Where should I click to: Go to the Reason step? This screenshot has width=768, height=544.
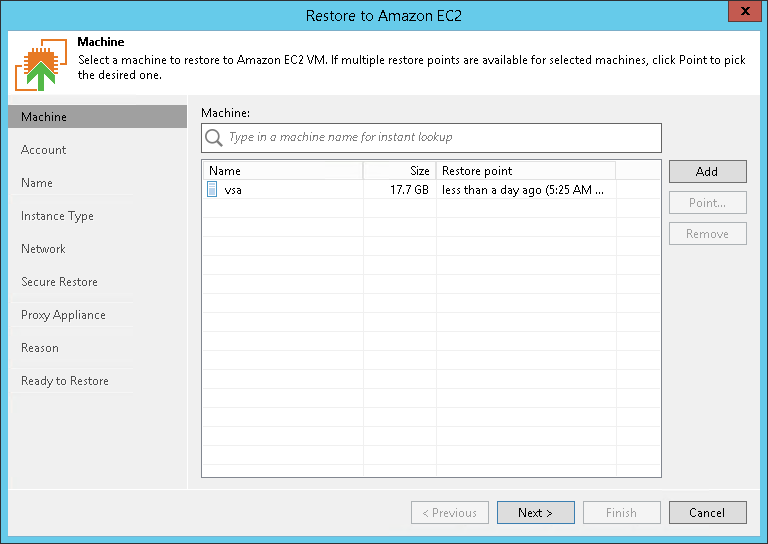click(x=40, y=348)
